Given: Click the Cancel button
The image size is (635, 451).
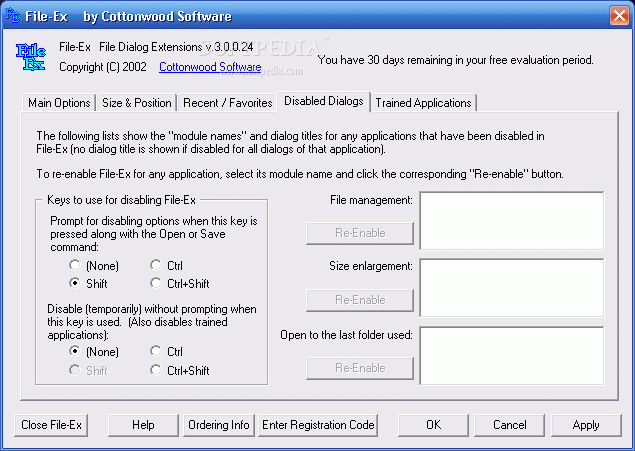Looking at the screenshot, I should coord(509,425).
